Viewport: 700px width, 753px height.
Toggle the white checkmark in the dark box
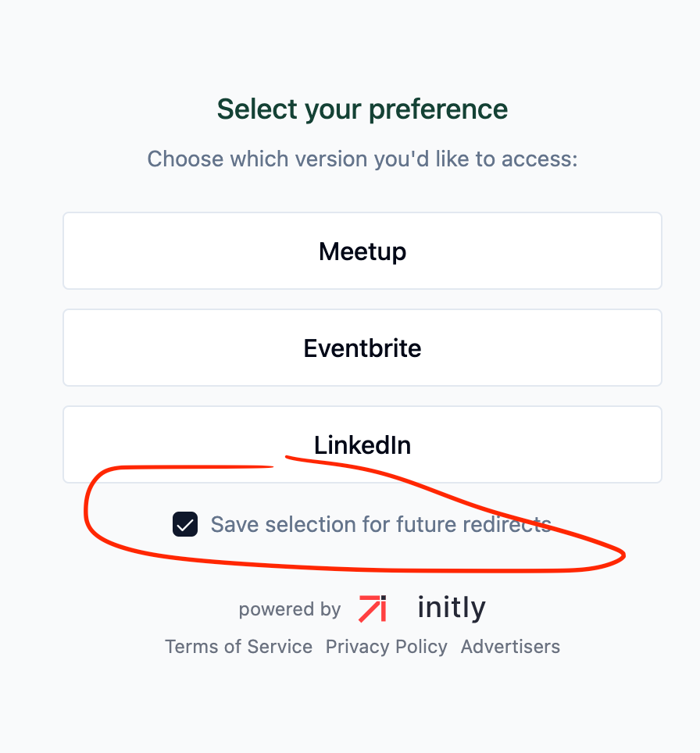[x=185, y=524]
